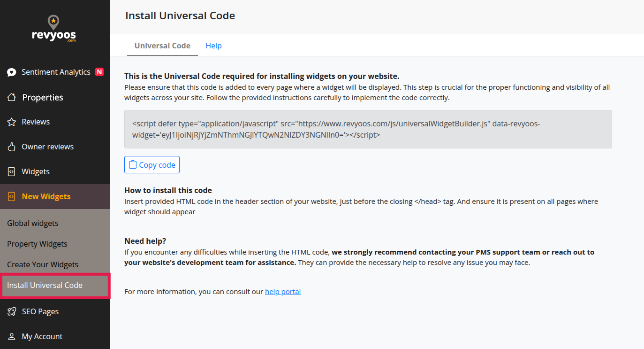Viewport: 644px width, 349px height.
Task: Select Install Universal Code
Action: tap(45, 285)
